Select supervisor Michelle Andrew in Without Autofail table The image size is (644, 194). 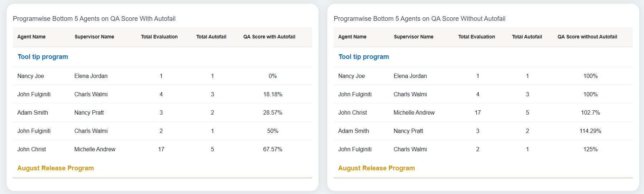coord(414,113)
